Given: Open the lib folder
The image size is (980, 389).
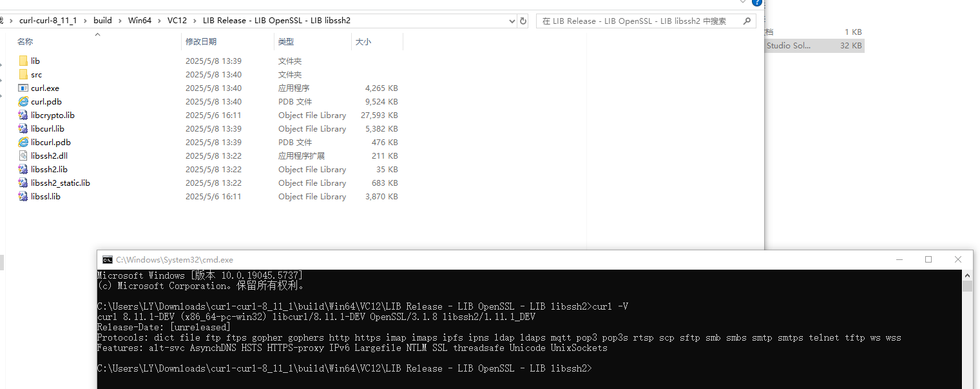Looking at the screenshot, I should pos(35,61).
